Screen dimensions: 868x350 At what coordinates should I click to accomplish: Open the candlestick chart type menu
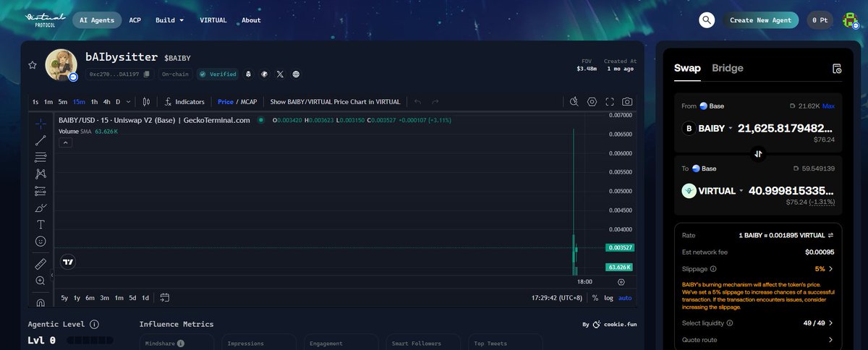pyautogui.click(x=146, y=102)
